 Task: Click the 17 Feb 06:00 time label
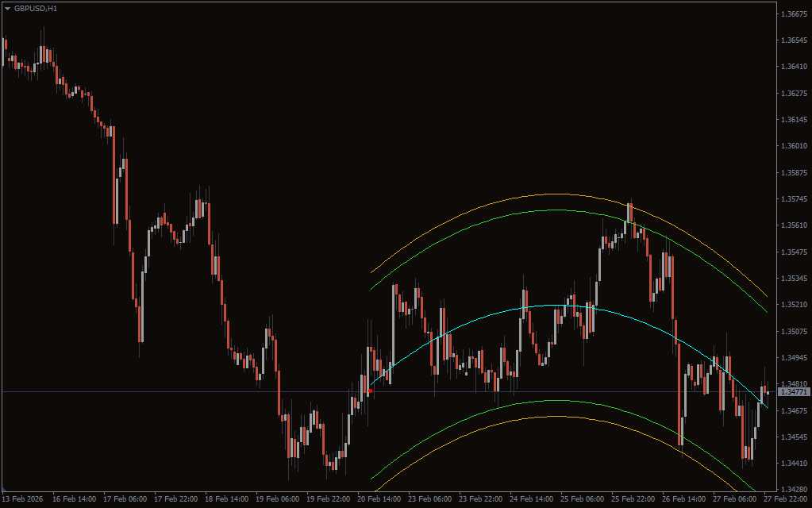tap(125, 499)
